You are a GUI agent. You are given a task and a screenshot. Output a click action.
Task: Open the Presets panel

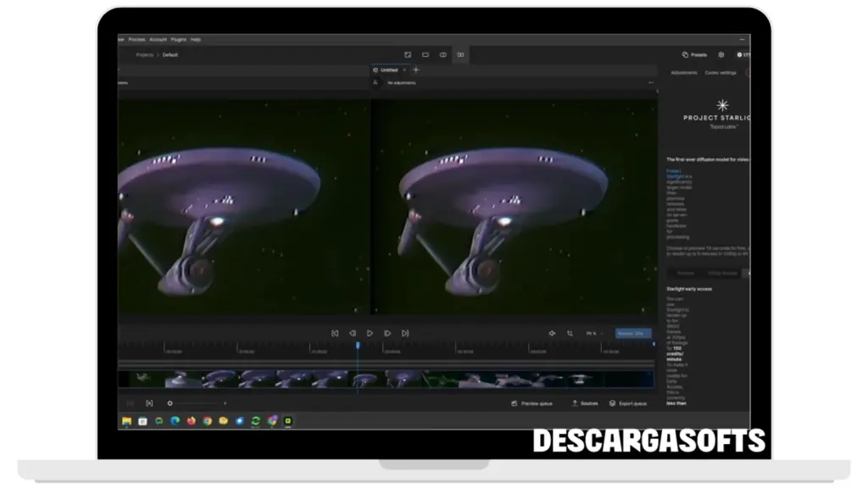(694, 55)
